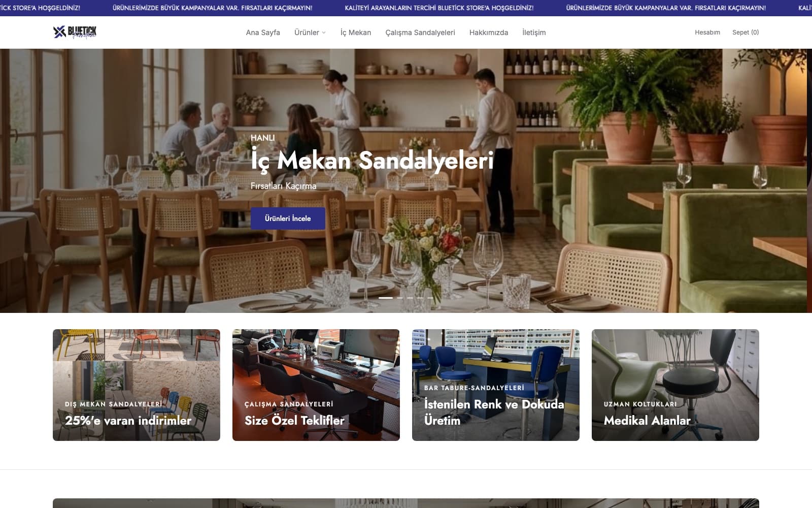Open Bar Tabure-Sandalyeleri card
This screenshot has height=508, width=812.
point(496,385)
